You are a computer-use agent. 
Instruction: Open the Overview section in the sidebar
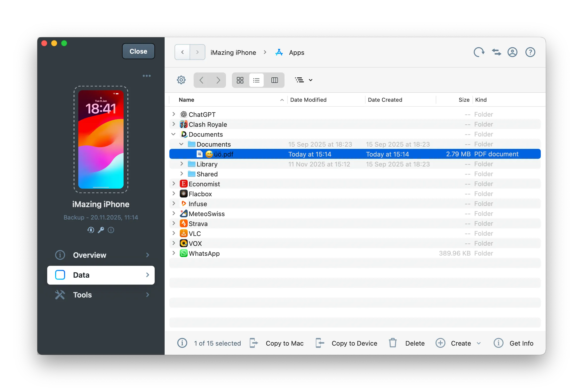(90, 255)
